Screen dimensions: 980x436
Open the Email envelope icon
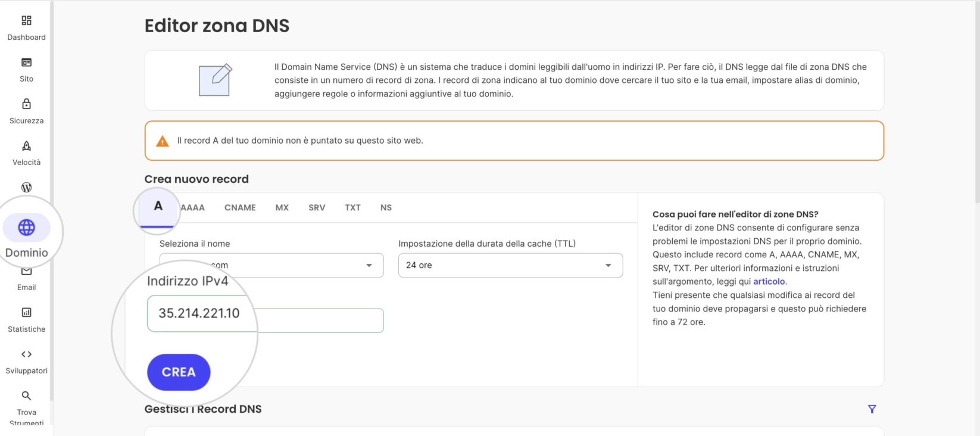click(26, 272)
